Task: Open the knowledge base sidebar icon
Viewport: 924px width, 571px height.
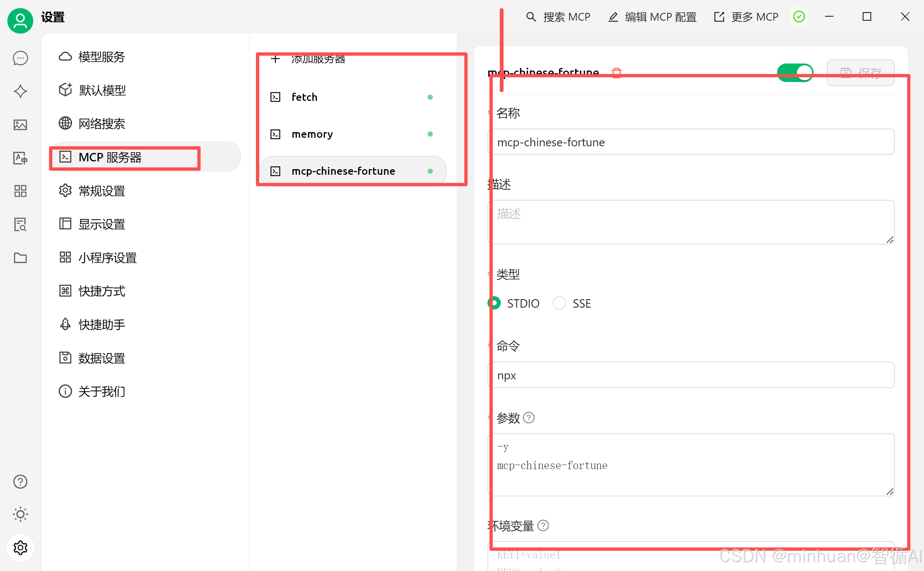Action: click(x=20, y=224)
